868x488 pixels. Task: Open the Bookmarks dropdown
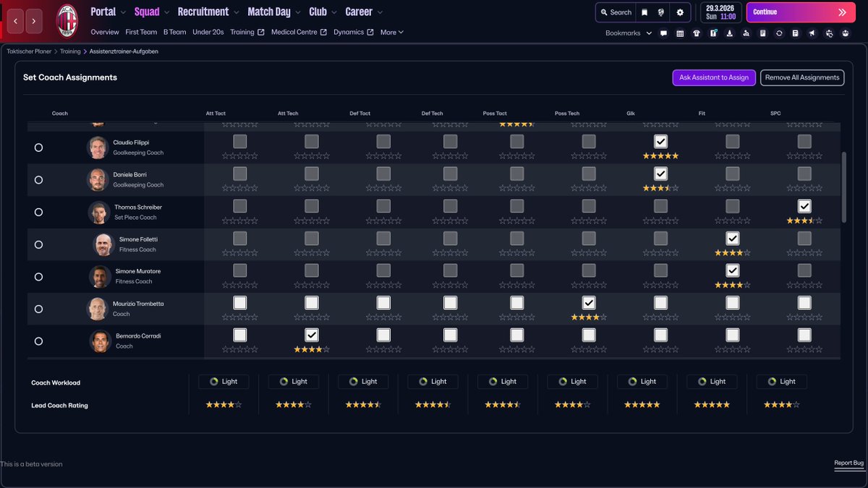(x=626, y=33)
